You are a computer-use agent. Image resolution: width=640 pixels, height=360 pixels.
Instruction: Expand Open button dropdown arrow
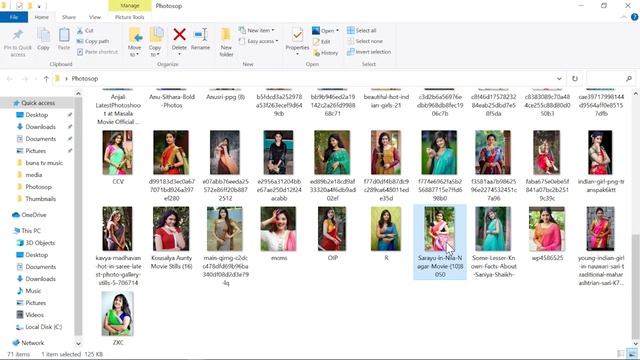point(337,31)
